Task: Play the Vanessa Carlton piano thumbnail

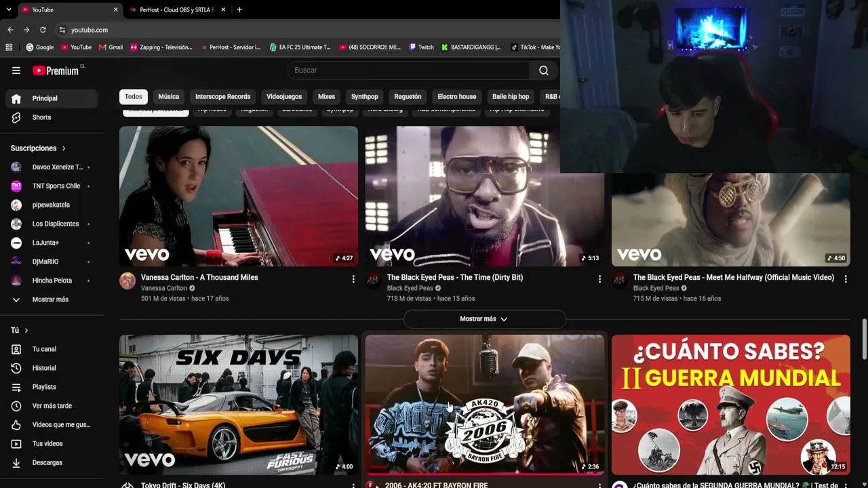Action: (x=239, y=196)
